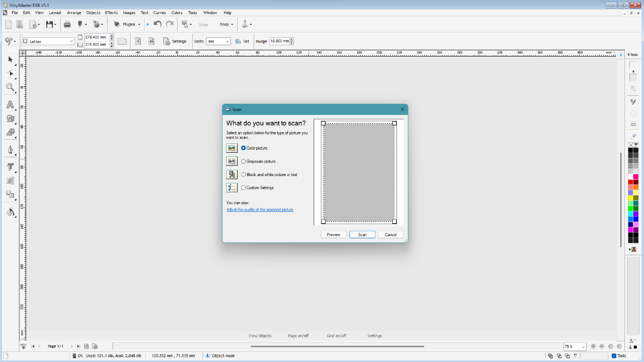The image size is (644, 362).
Task: Collapse the Tools panel arrow
Action: tap(628, 55)
